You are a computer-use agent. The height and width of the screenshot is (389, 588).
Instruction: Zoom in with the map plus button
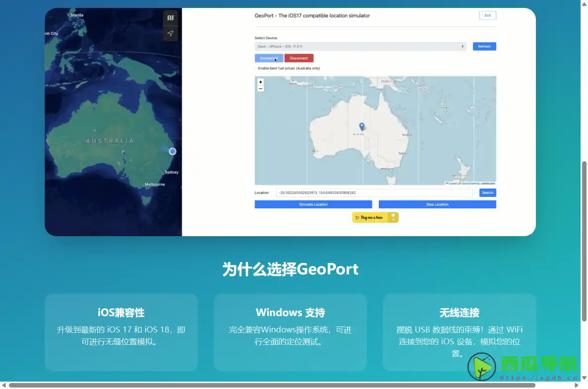(261, 82)
